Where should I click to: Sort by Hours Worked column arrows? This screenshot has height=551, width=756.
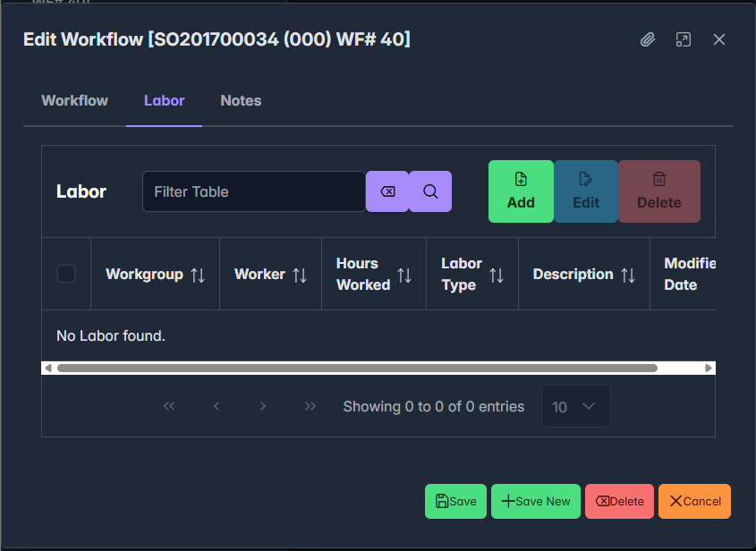pos(404,275)
